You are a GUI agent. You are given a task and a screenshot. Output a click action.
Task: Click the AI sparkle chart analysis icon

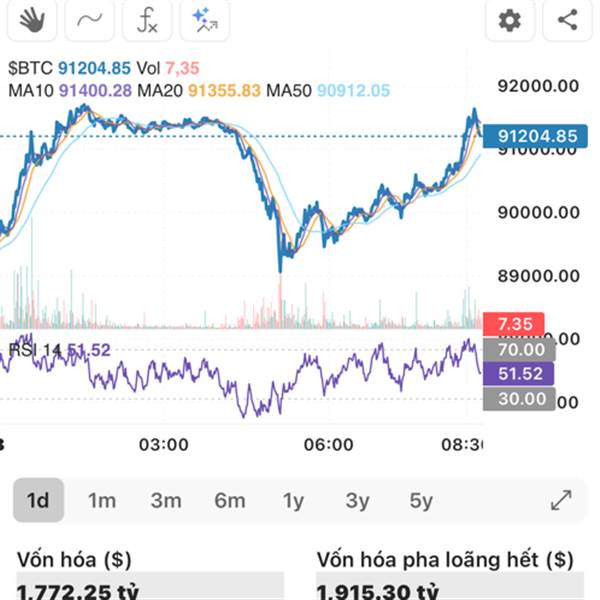click(x=205, y=19)
